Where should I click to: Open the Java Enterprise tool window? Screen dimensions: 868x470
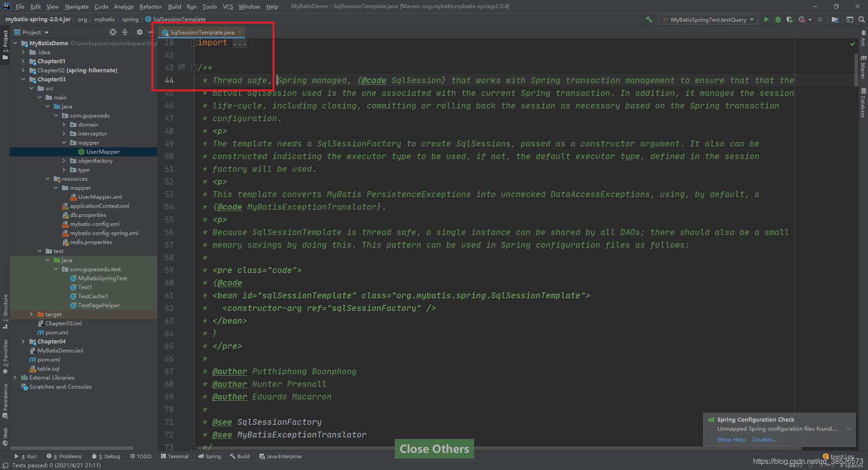point(280,456)
